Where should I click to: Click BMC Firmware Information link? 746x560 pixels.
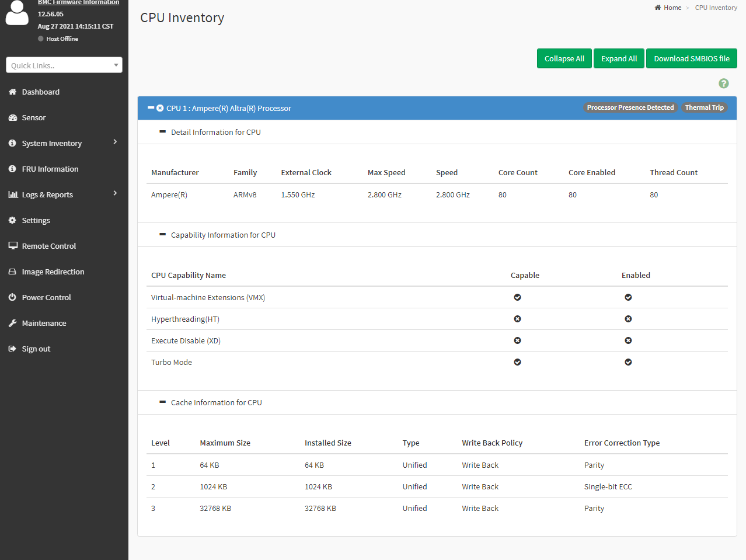pyautogui.click(x=78, y=2)
